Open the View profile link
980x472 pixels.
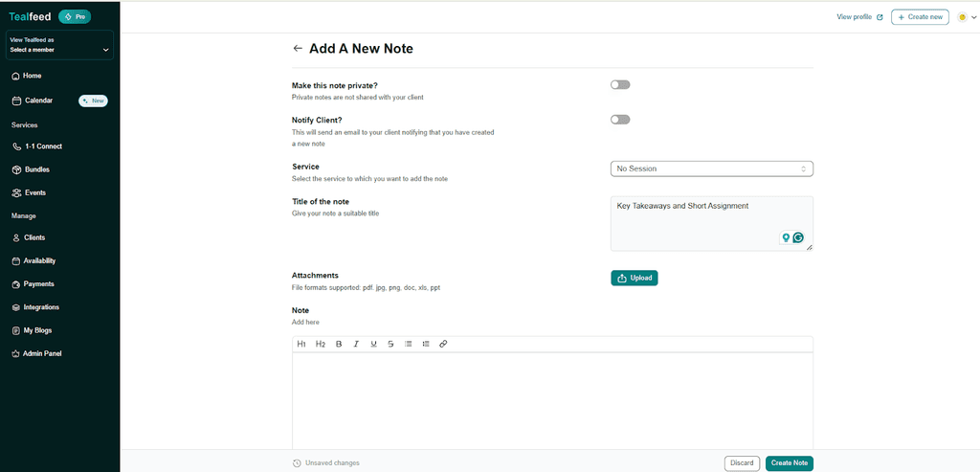pyautogui.click(x=859, y=17)
